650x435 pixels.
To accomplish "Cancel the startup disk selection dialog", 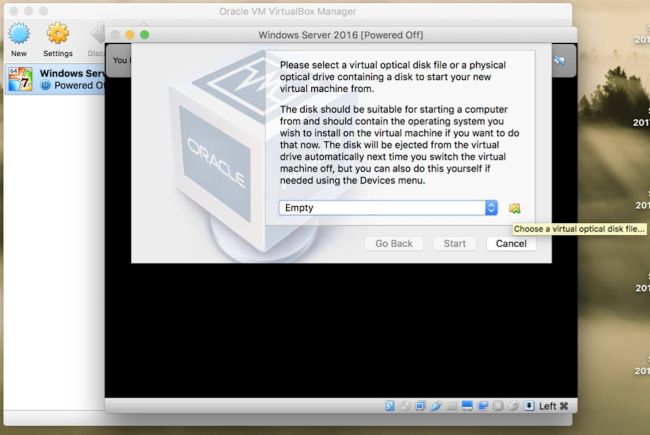I will (511, 243).
